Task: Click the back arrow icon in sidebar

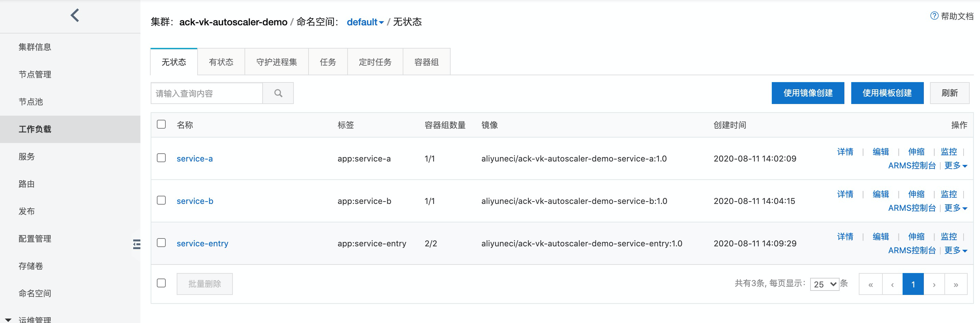Action: (75, 16)
